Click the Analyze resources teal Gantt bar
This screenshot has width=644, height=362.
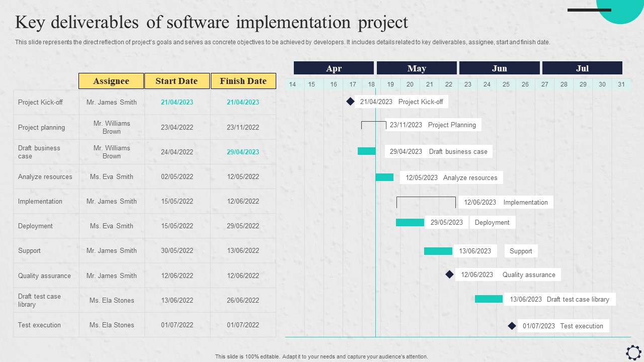384,177
